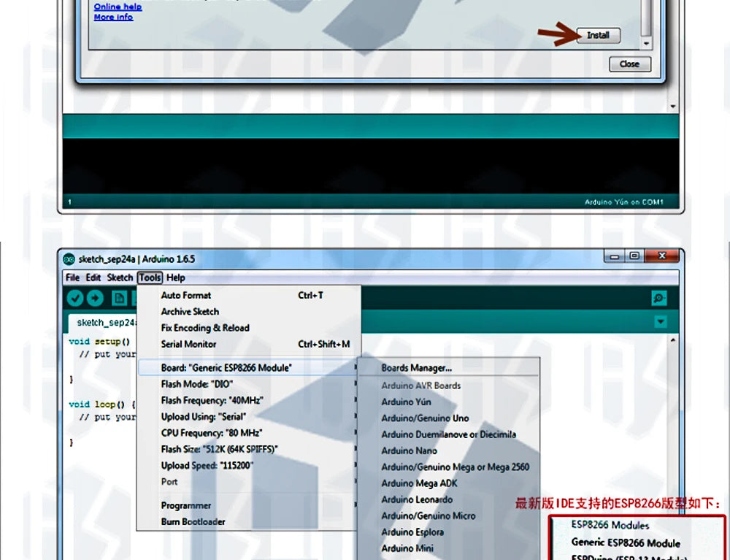Screen dimensions: 730x560
Task: Expand CPU Frequency: 80 MHz submenu
Action: (x=249, y=433)
